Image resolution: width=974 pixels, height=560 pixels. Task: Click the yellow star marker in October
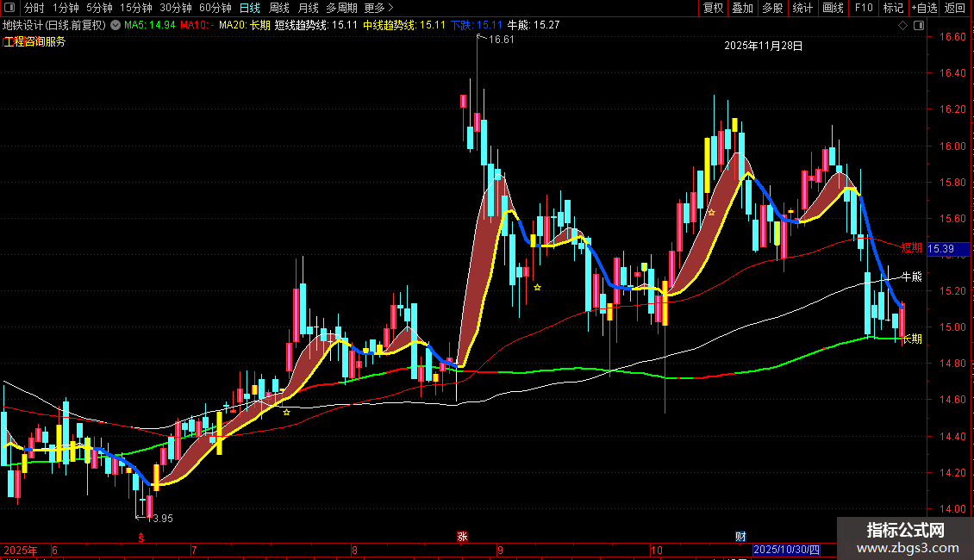pos(712,212)
